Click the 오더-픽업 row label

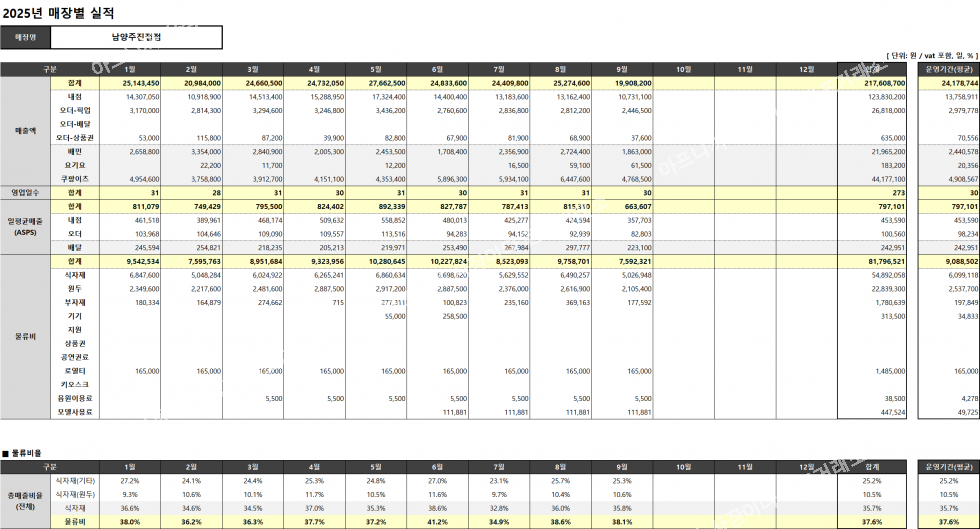[x=75, y=110]
